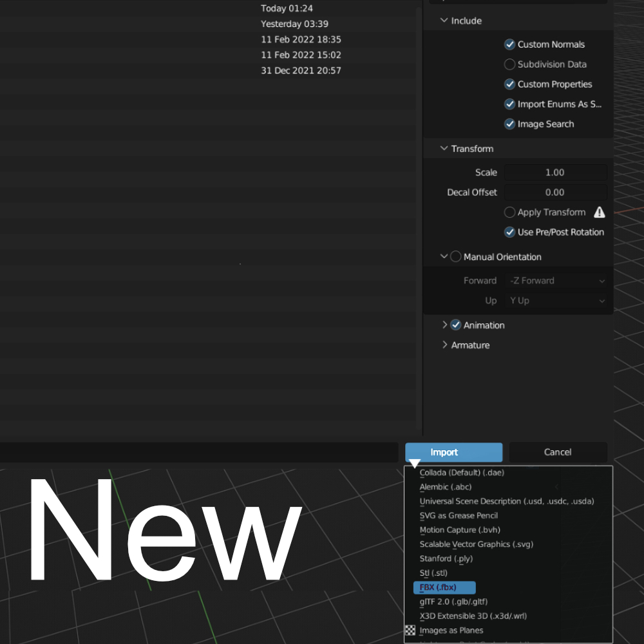Viewport: 644px width, 644px height.
Task: Click the Cancel button
Action: click(x=558, y=452)
